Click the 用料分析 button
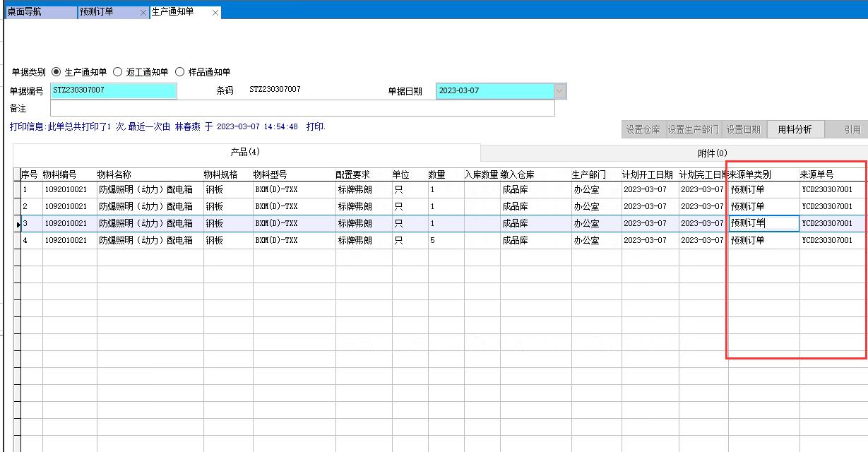This screenshot has width=868, height=452. 795,129
